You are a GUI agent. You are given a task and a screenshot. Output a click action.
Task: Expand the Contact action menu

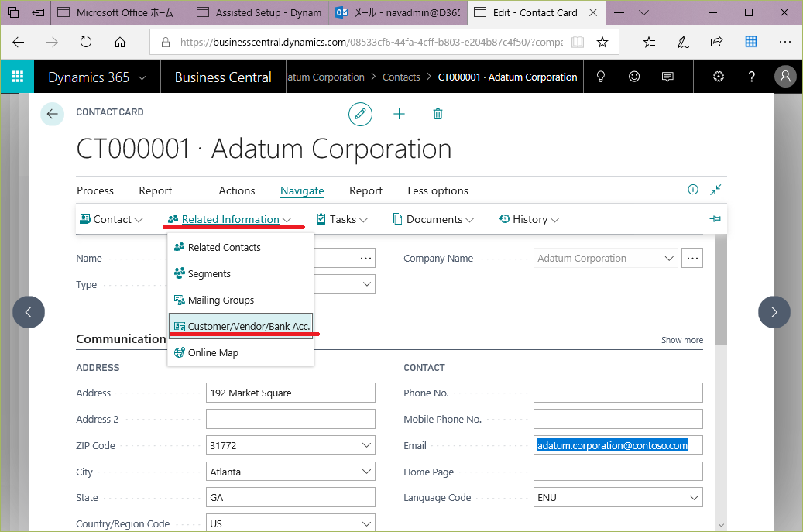point(112,219)
